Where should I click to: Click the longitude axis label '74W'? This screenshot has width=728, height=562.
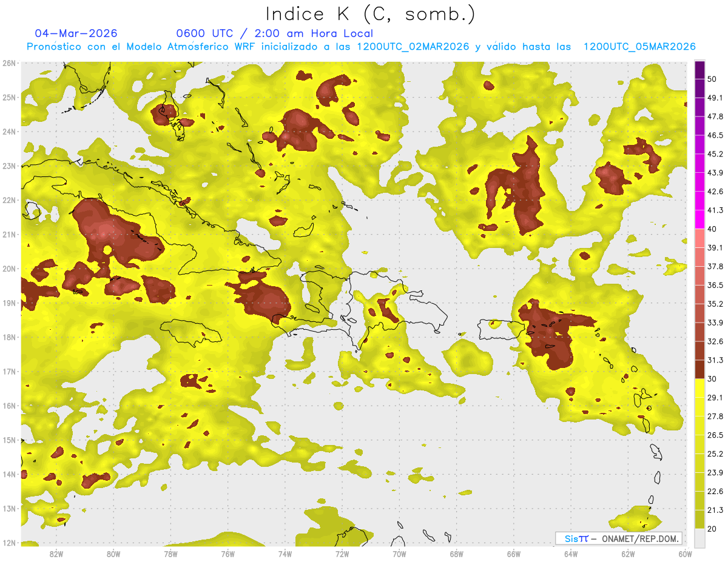click(x=285, y=554)
